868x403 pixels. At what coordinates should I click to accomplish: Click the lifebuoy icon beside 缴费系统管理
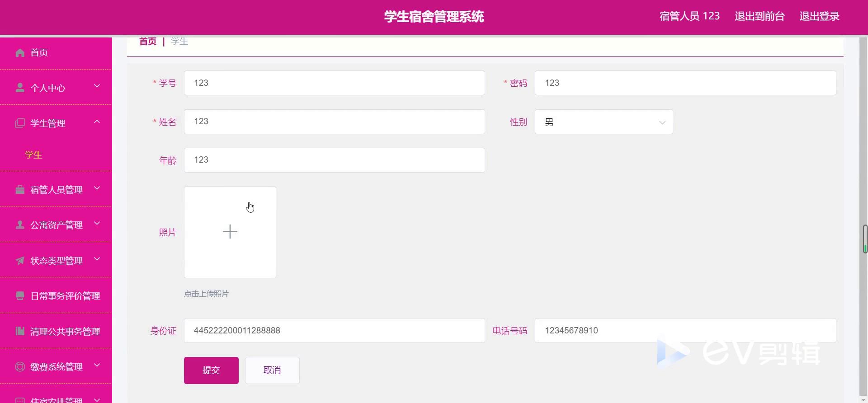(x=20, y=367)
